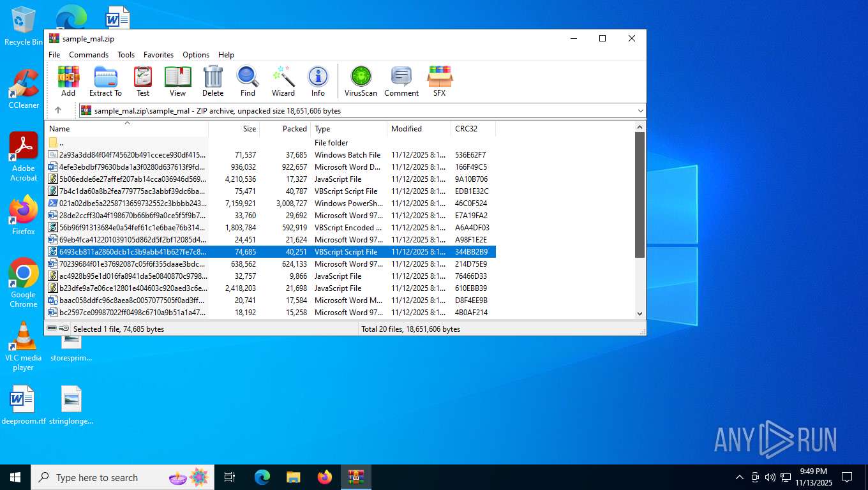Click the disk icon in status bar

52,329
